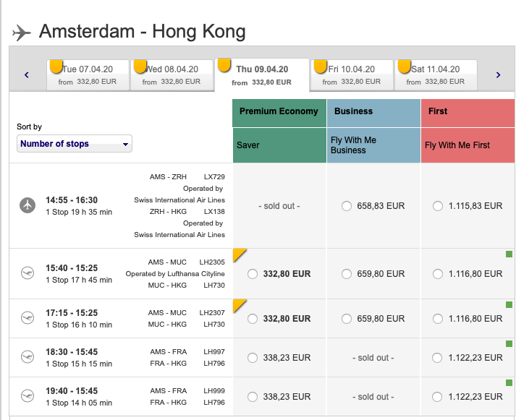This screenshot has width=516, height=420.
Task: Click Lufthansa logo beside 17:15 flight
Action: point(28,318)
